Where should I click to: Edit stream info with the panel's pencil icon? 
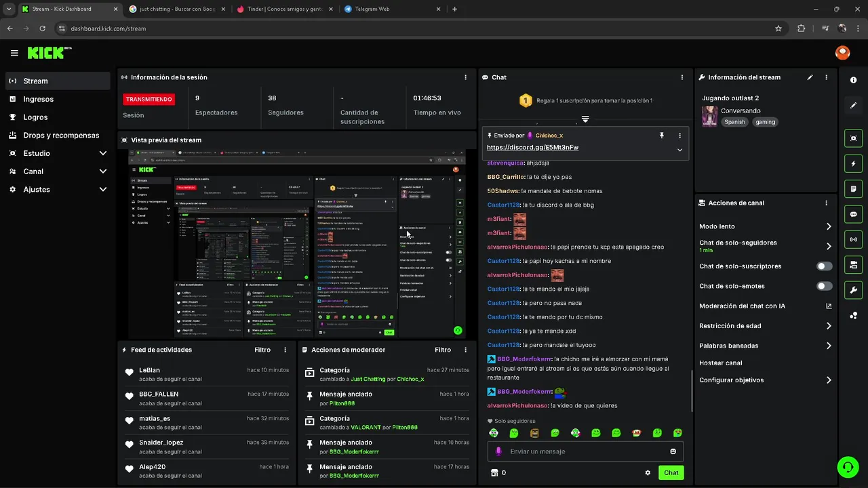coord(810,77)
